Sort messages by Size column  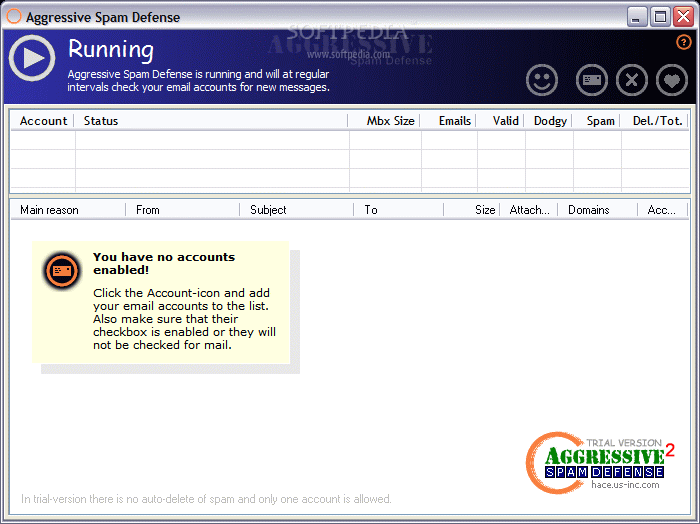click(x=472, y=210)
